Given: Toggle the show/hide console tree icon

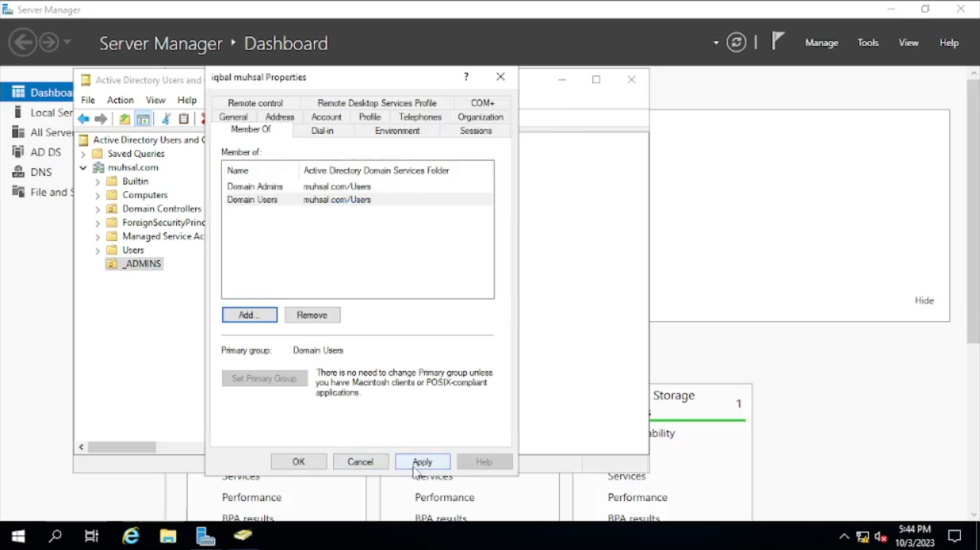Looking at the screenshot, I should [142, 119].
